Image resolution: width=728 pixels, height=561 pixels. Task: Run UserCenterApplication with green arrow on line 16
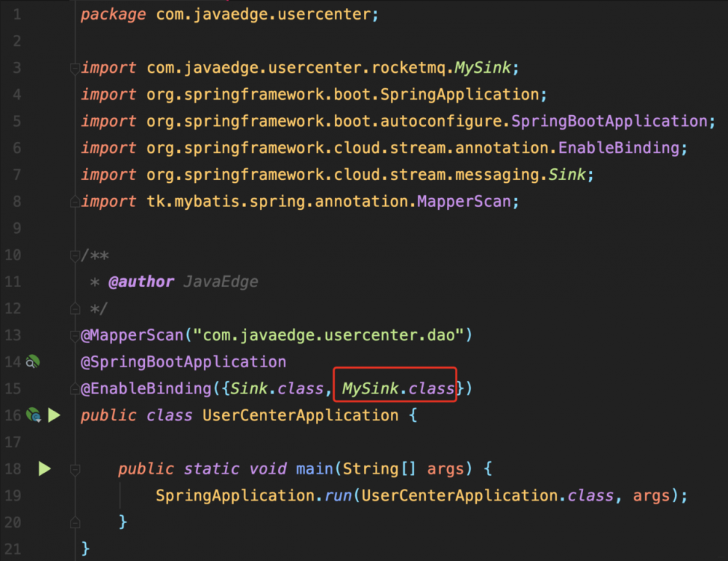54,415
